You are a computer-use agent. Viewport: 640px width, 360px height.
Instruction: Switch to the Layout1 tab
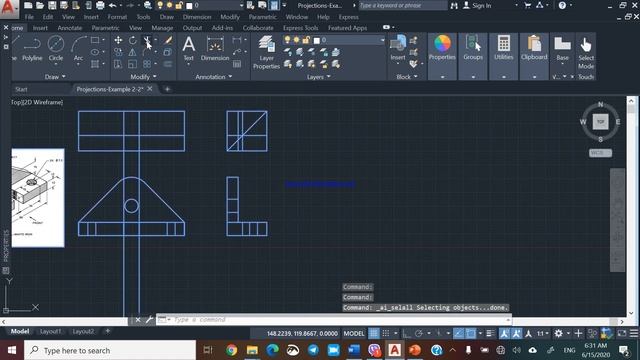[x=51, y=331]
